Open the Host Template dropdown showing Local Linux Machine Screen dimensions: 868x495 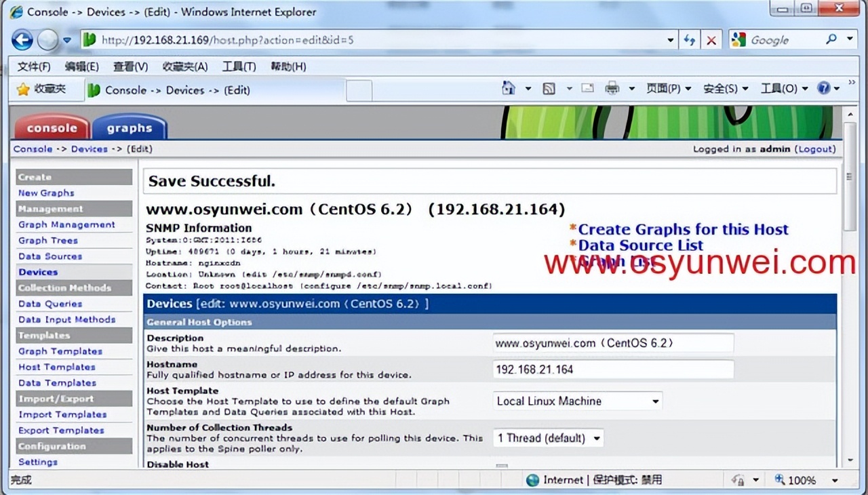(x=577, y=401)
